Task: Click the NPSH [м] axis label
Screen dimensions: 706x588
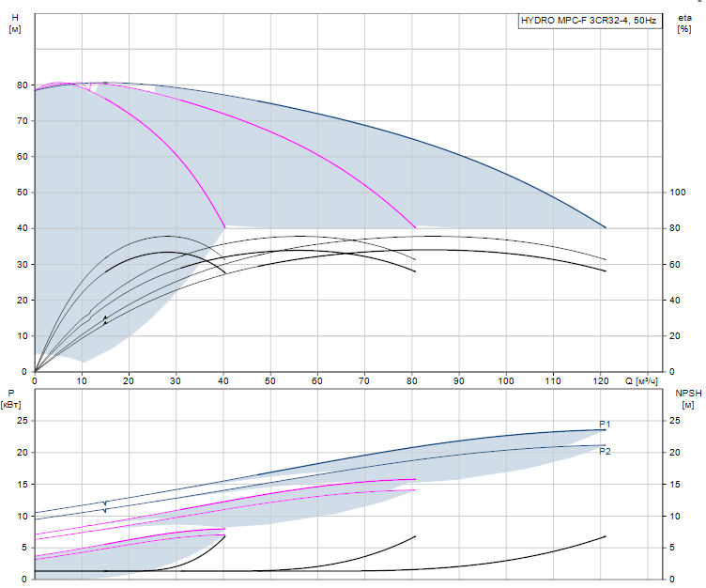Action: click(684, 397)
